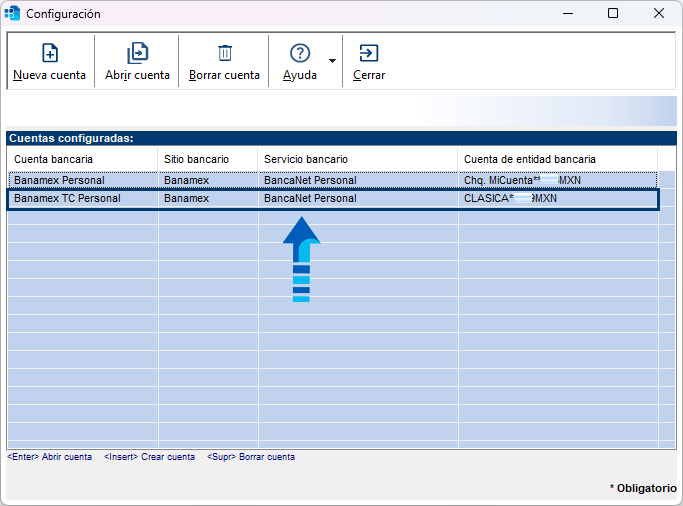Click the Configuración app icon in title bar
The height and width of the screenshot is (506, 683).
pyautogui.click(x=13, y=14)
